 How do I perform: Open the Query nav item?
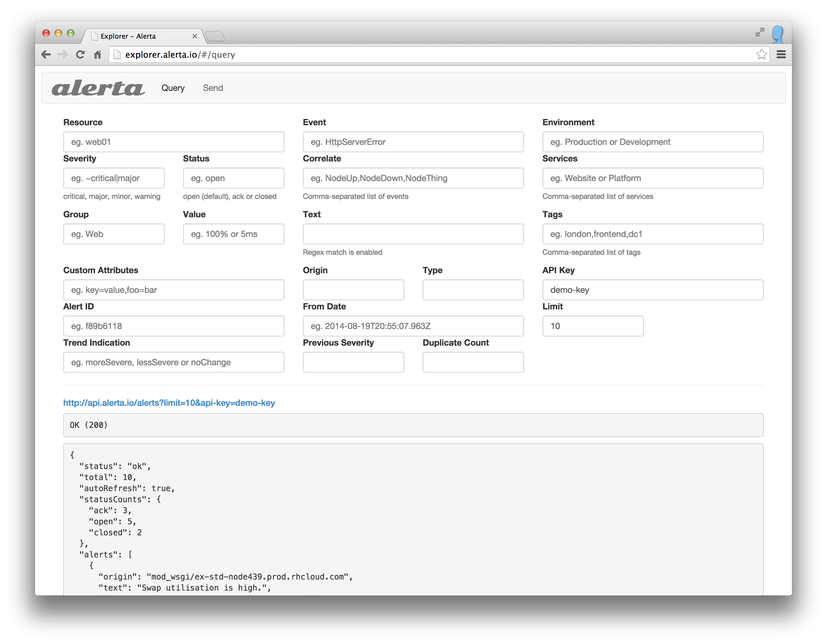pyautogui.click(x=173, y=88)
